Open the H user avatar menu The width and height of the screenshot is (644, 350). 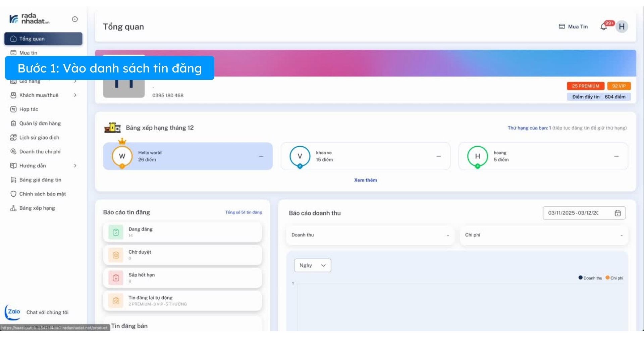point(622,27)
